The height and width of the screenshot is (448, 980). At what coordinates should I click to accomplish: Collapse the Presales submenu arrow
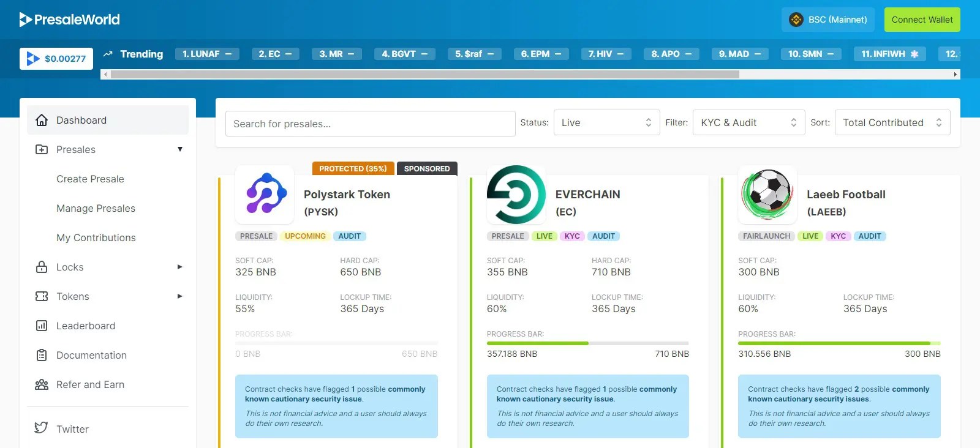(180, 149)
